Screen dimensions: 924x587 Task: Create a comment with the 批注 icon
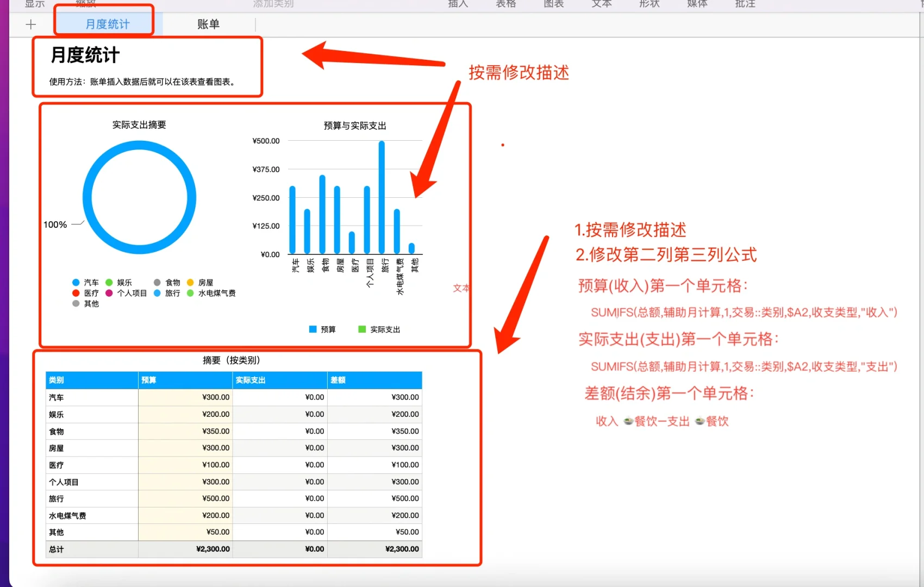(745, 4)
